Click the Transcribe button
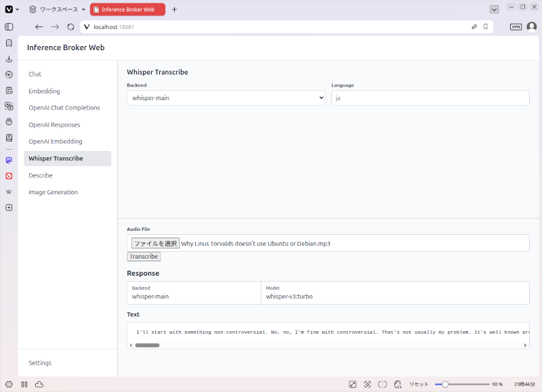Viewport: 542px width, 392px height. (x=144, y=257)
